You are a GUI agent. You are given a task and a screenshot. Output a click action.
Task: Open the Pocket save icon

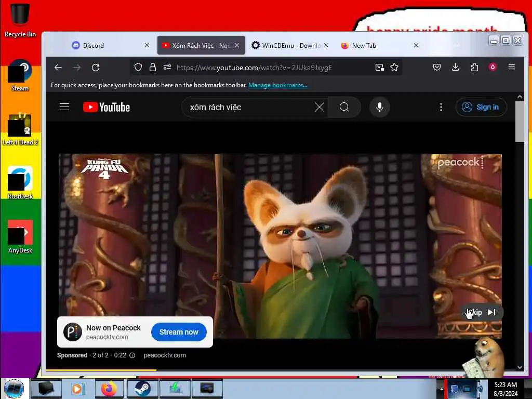[437, 67]
